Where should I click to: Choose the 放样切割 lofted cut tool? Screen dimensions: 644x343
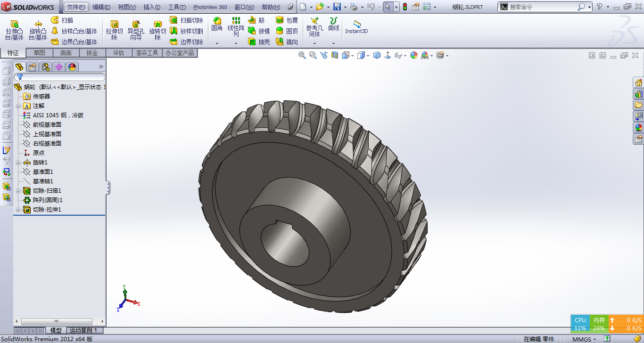click(186, 31)
